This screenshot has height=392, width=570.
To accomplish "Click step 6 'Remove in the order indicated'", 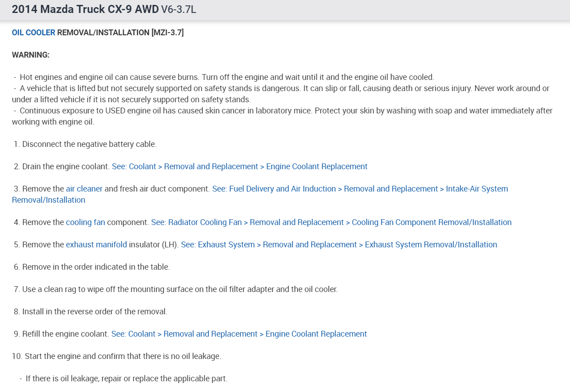I will 96,267.
